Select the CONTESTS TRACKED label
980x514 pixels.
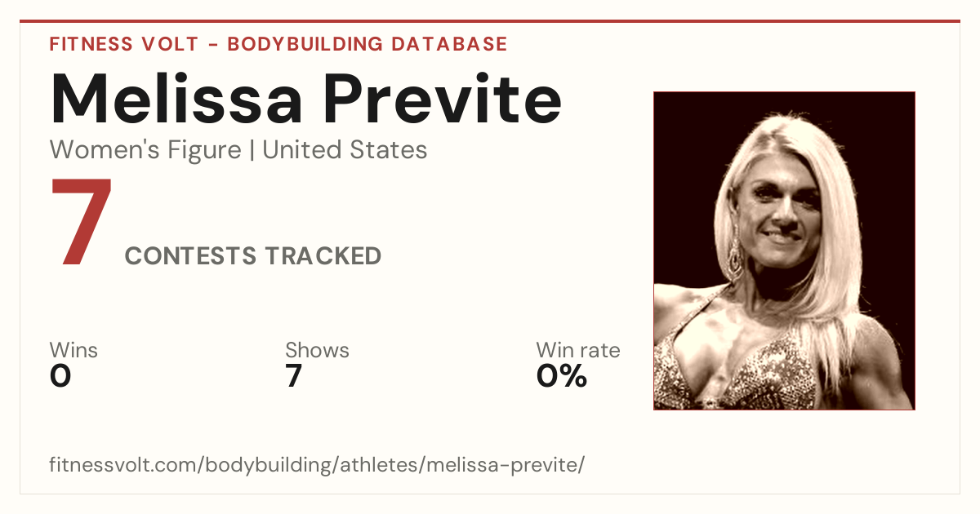point(253,256)
